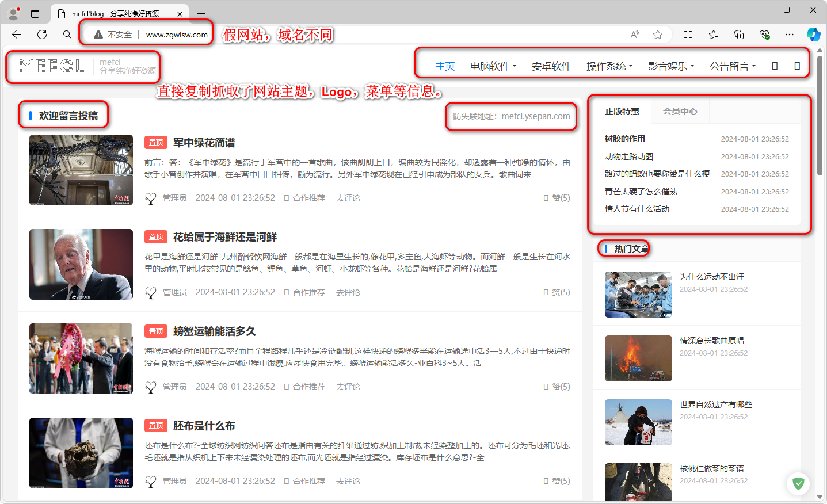This screenshot has width=827, height=504.
Task: Switch to the 会员中心 tab
Action: pos(680,112)
